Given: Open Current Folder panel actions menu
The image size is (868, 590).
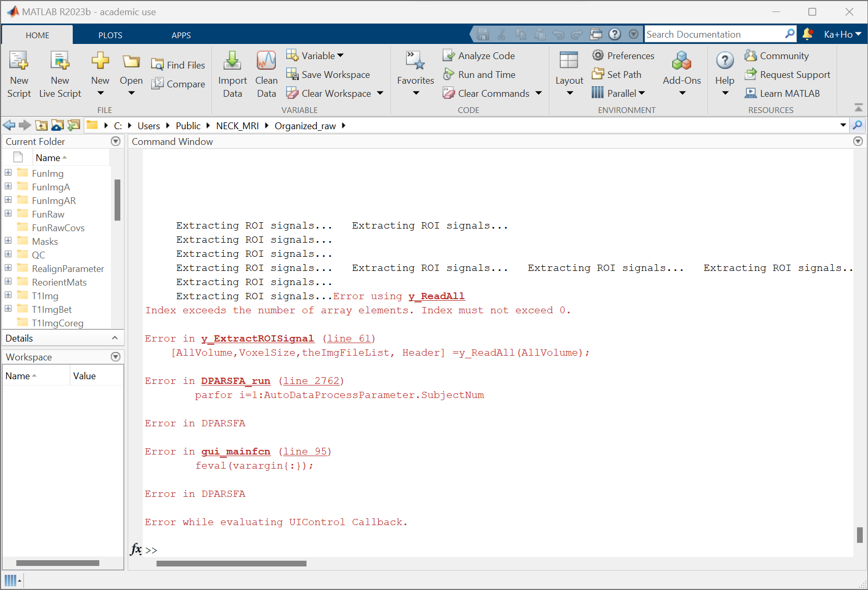Looking at the screenshot, I should click(x=116, y=141).
